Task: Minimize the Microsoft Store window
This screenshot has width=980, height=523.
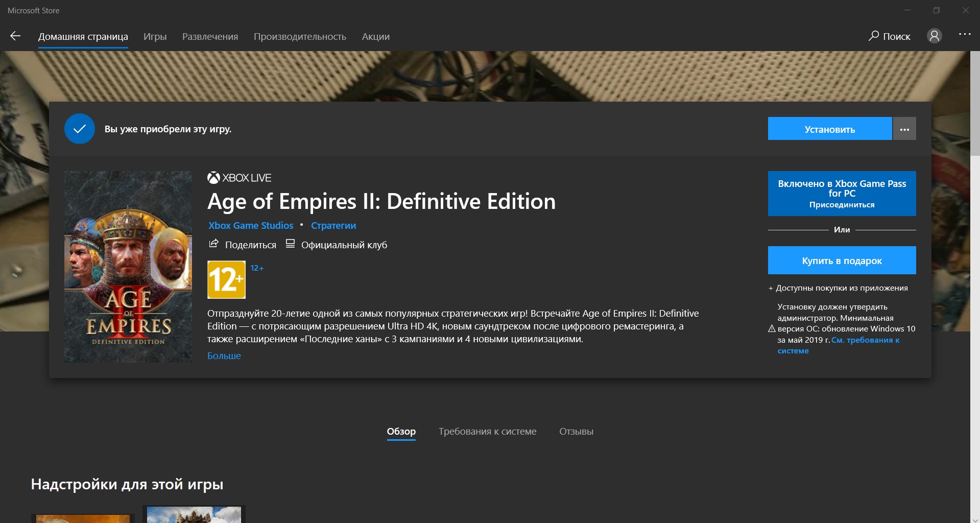Action: coord(907,10)
